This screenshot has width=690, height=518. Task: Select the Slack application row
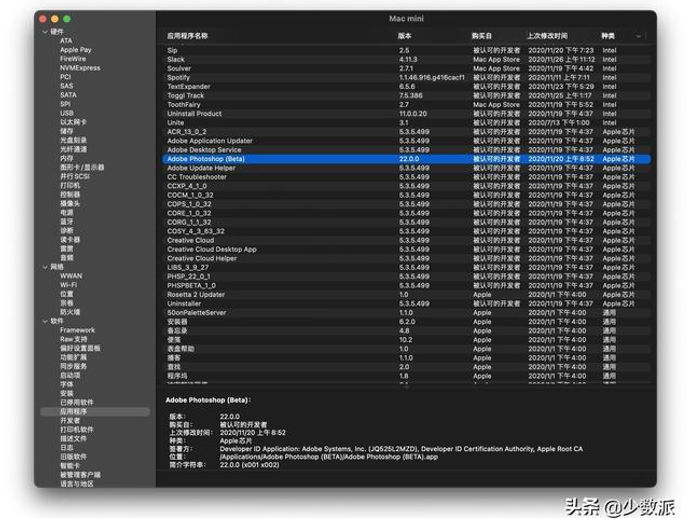pyautogui.click(x=407, y=59)
